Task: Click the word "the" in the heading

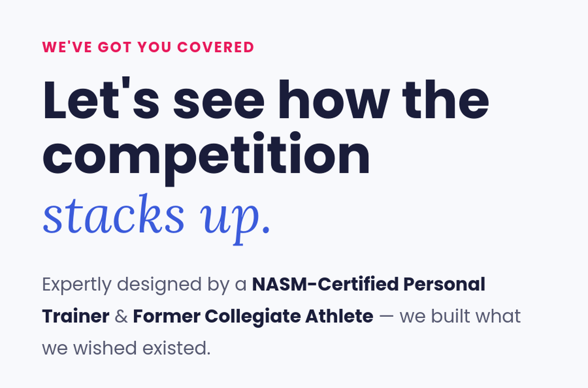Action: 445,99
